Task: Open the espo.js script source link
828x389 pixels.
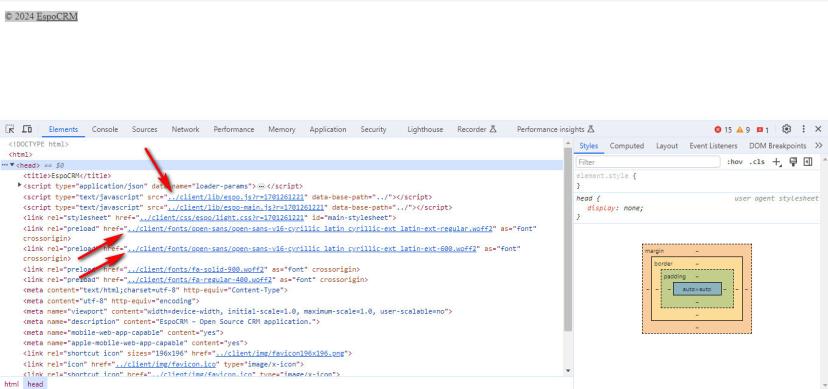Action: click(x=236, y=197)
